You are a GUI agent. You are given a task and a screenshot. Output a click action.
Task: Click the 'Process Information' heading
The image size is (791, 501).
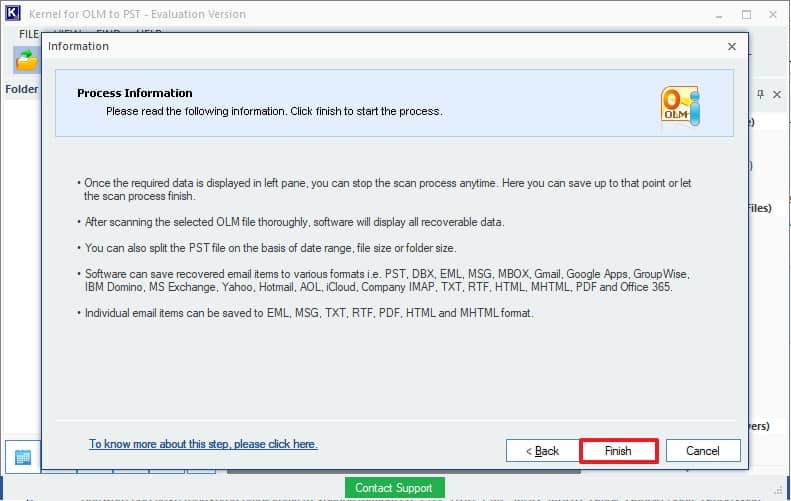coord(135,93)
